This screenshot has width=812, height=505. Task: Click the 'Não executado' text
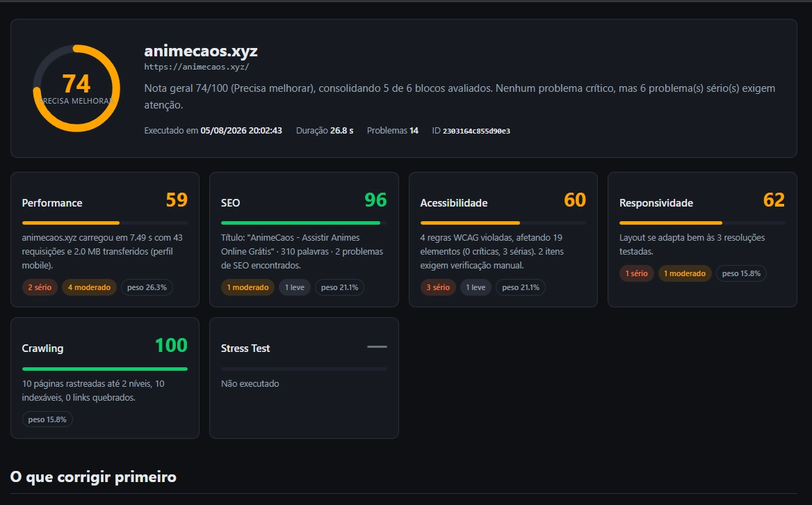pos(250,384)
